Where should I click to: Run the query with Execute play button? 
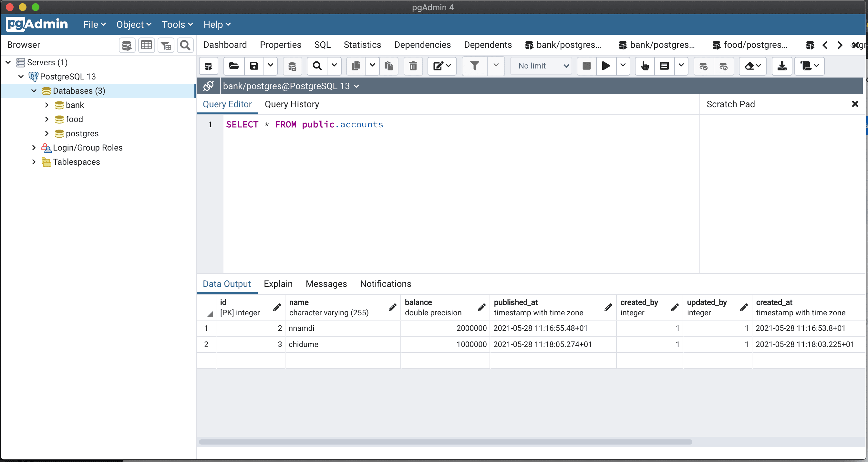(606, 66)
